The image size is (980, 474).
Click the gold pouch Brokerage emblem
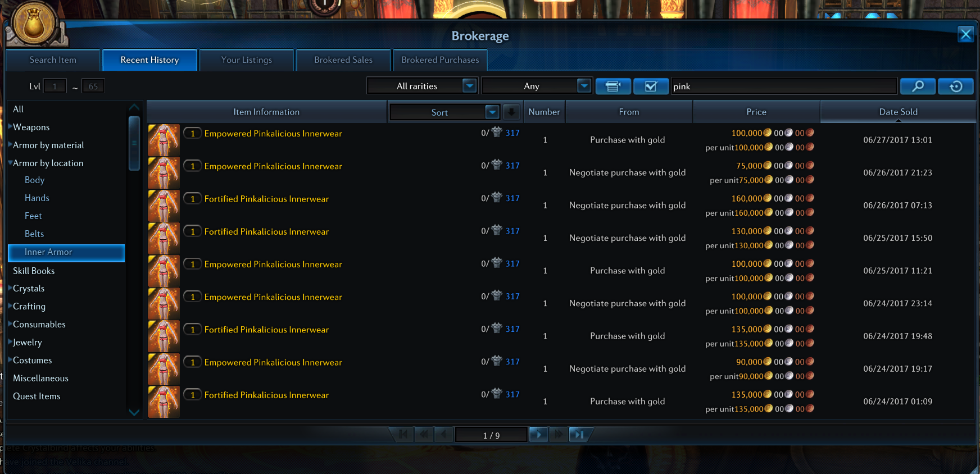(x=34, y=24)
